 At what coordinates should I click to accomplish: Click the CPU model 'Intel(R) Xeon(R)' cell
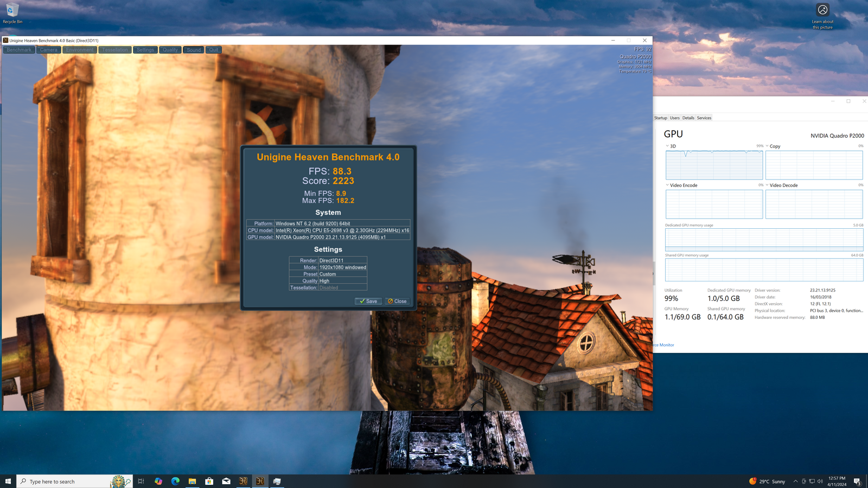(342, 230)
